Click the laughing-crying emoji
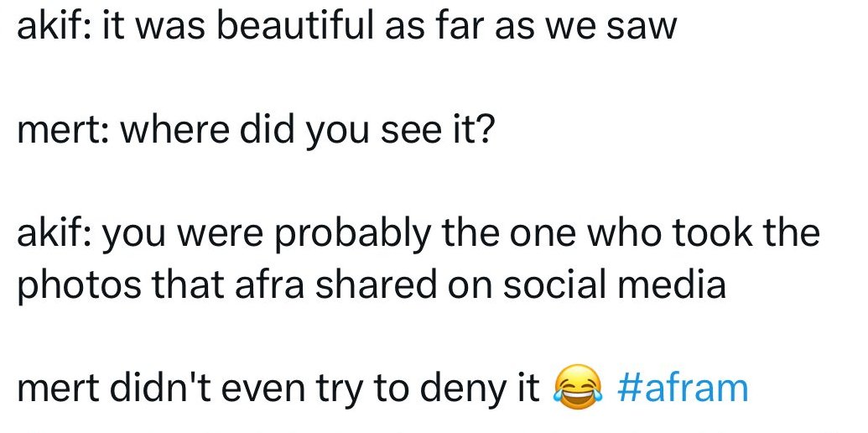The height and width of the screenshot is (433, 868). (x=578, y=390)
